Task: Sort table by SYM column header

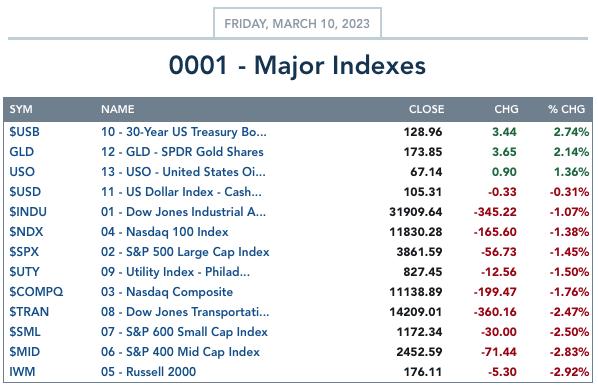Action: 21,109
